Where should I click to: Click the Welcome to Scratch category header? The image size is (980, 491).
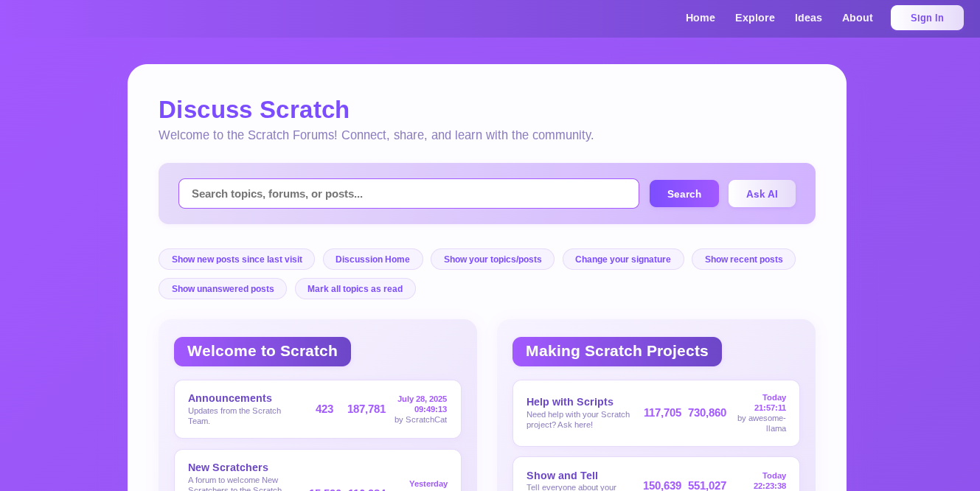coord(262,352)
